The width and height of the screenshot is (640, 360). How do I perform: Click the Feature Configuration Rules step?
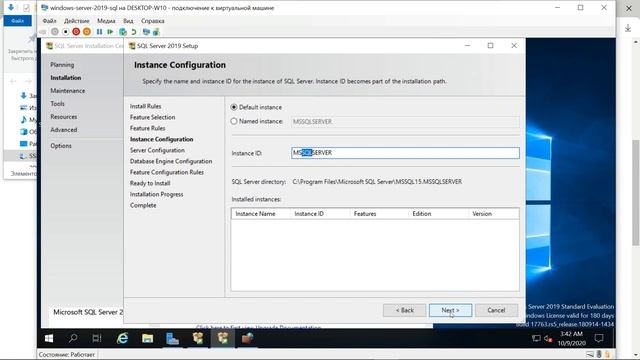[x=167, y=172]
